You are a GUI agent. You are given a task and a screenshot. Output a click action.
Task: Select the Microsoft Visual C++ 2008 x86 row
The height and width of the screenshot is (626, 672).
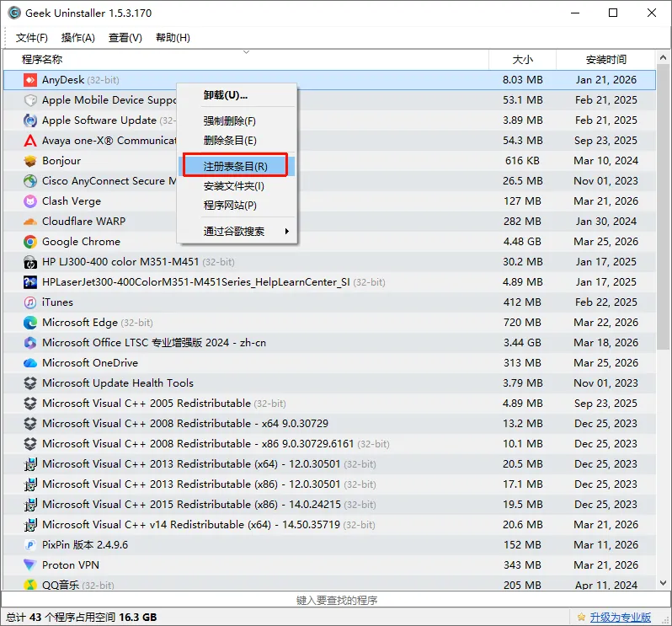click(329, 444)
